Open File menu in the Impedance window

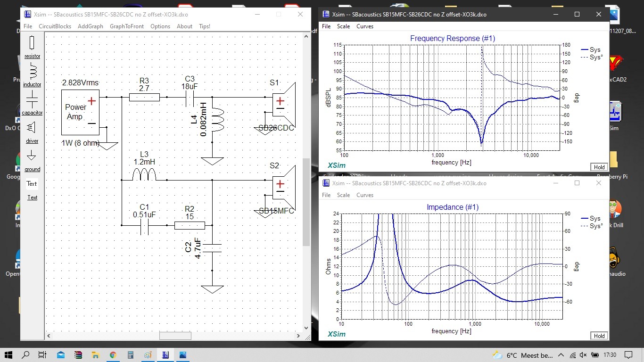pyautogui.click(x=326, y=195)
